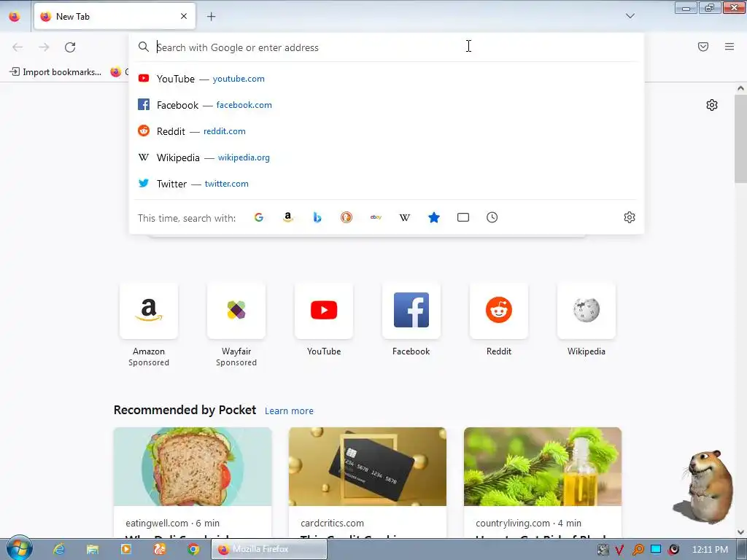Expand the list all tabs chevron

[630, 16]
